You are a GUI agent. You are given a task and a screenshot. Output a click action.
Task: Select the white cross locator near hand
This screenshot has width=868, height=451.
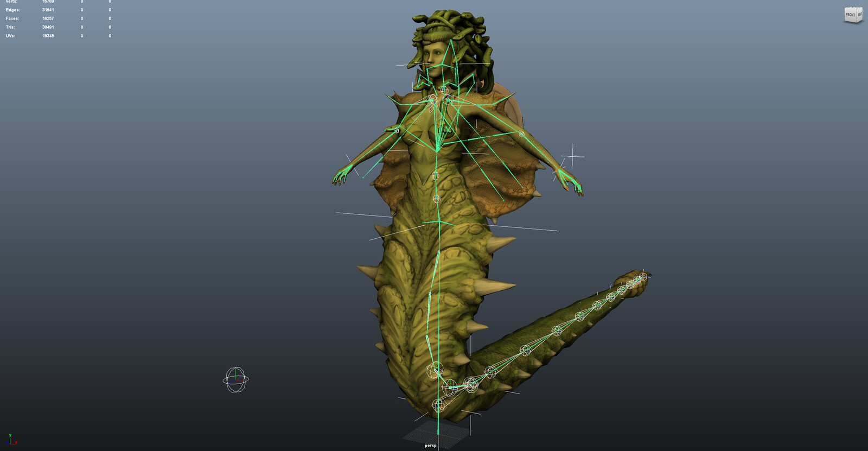pos(572,157)
